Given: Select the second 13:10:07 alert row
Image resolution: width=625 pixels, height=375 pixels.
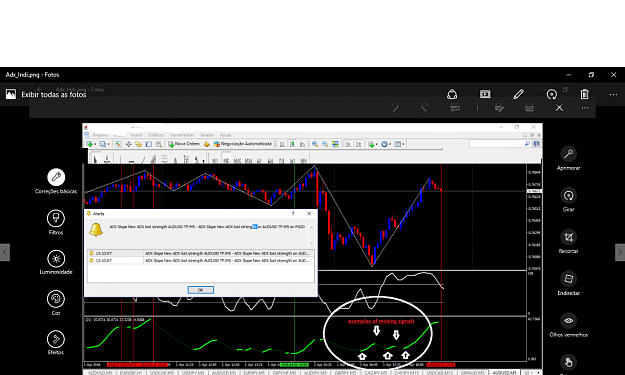Looking at the screenshot, I should point(200,260).
